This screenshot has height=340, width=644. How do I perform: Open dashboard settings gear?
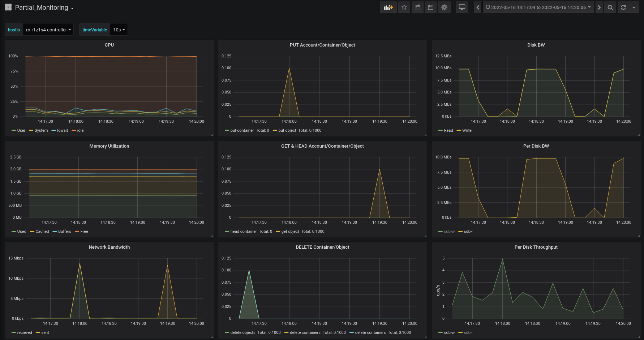click(444, 7)
